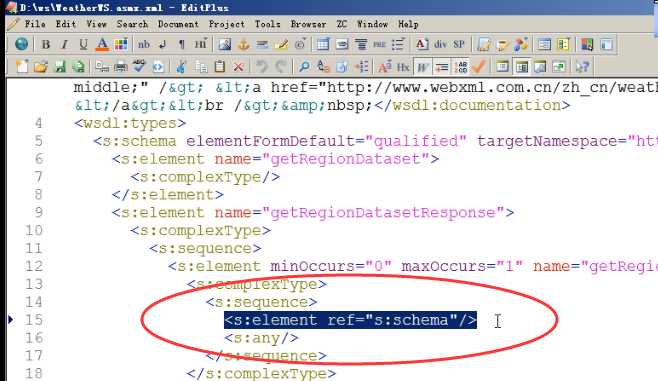Viewport: 658px width, 381px height.
Task: Run spell check with the ABC checkmark icon
Action: [139, 66]
